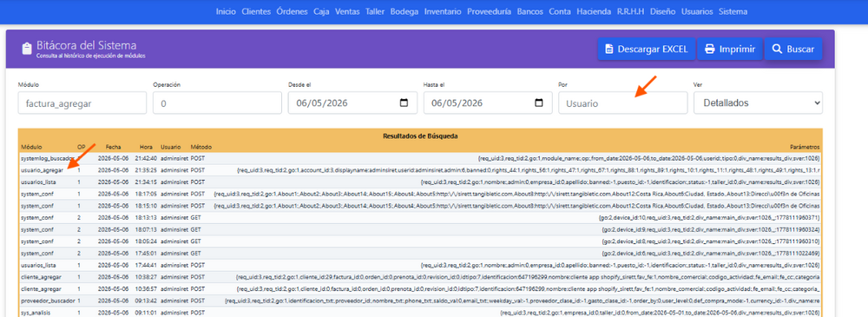Click system_conf row at 18:13:13
868x317 pixels.
click(x=420, y=218)
